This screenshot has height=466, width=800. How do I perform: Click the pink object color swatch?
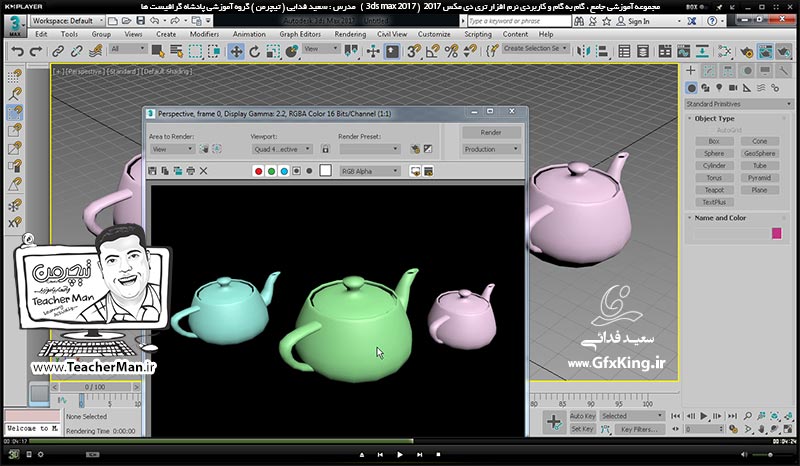777,233
